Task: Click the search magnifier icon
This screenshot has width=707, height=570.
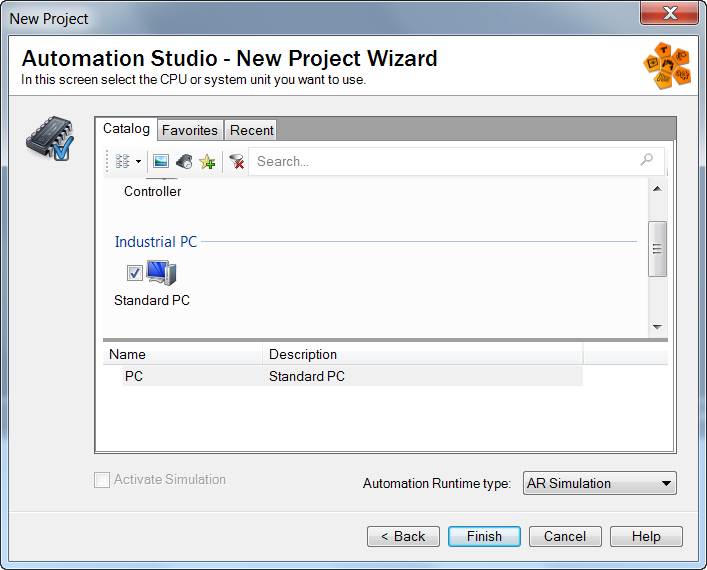Action: click(647, 159)
